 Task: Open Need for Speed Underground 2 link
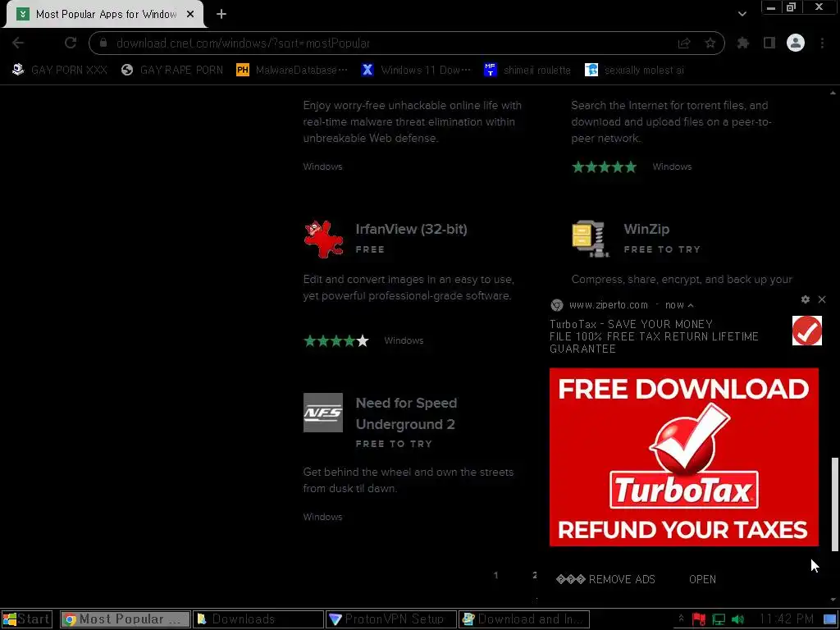click(x=406, y=413)
